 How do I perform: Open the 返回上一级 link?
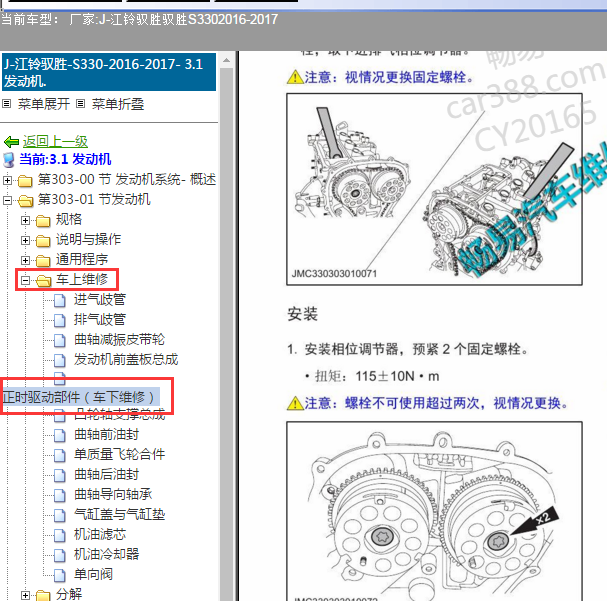(55, 142)
